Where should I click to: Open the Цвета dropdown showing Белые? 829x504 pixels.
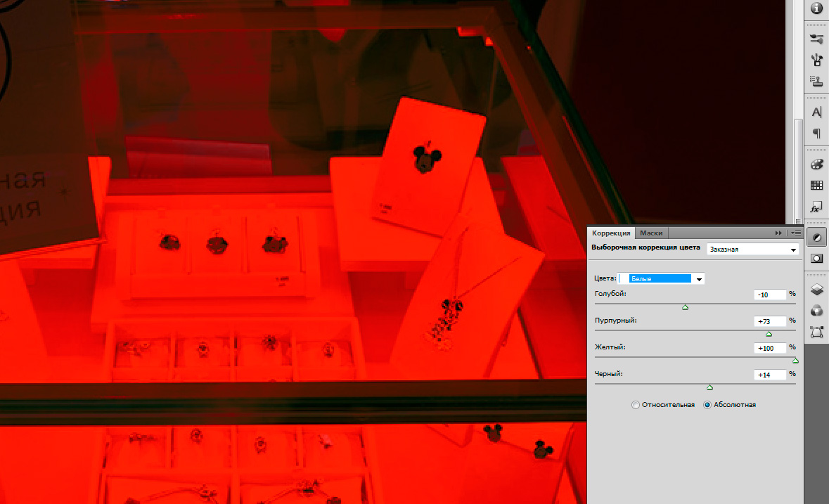pos(661,278)
